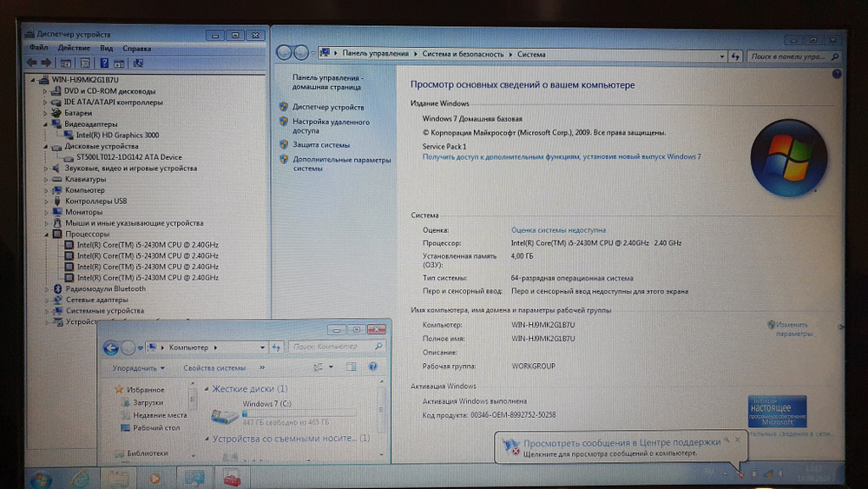The image size is (868, 489).
Task: Expand the Радиомодули Bluetooth node
Action: click(45, 289)
